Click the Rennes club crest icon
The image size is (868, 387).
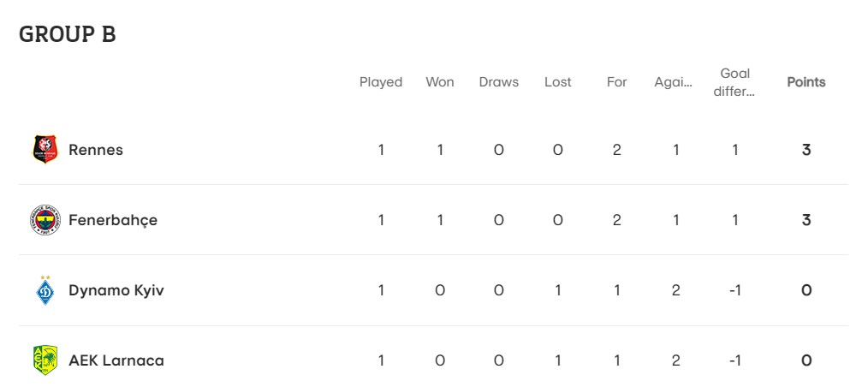click(45, 150)
